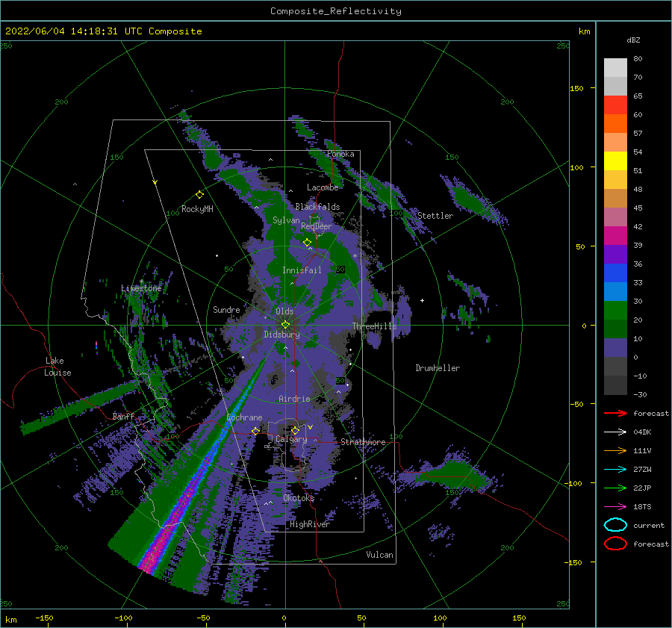
Task: Pick the slate-purple 0–10 dBZ swatch
Action: 615,347
